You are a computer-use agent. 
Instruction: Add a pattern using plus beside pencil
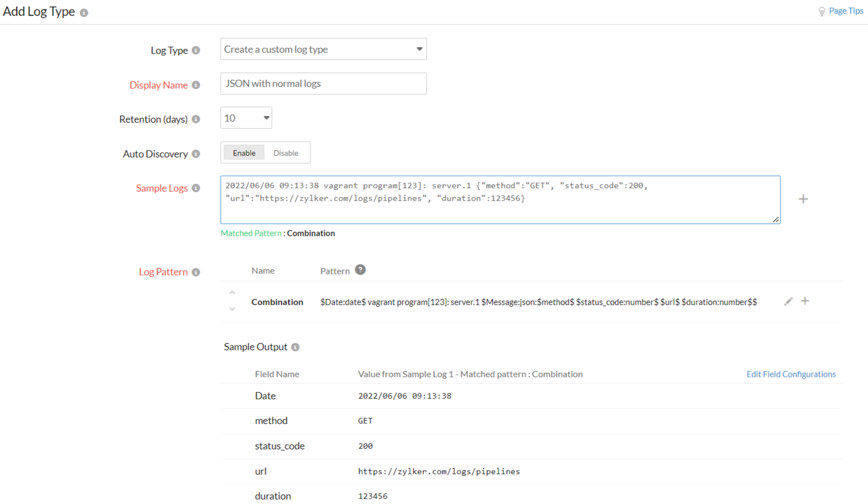[805, 301]
